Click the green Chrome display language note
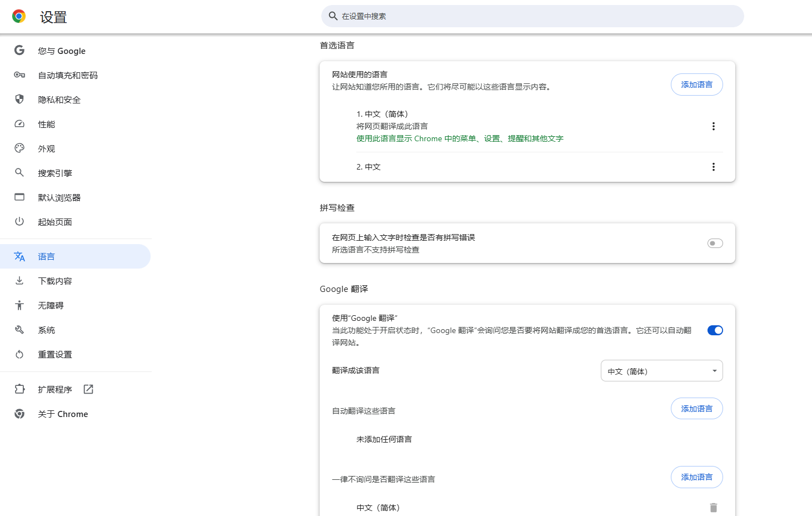The image size is (812, 516). [460, 138]
